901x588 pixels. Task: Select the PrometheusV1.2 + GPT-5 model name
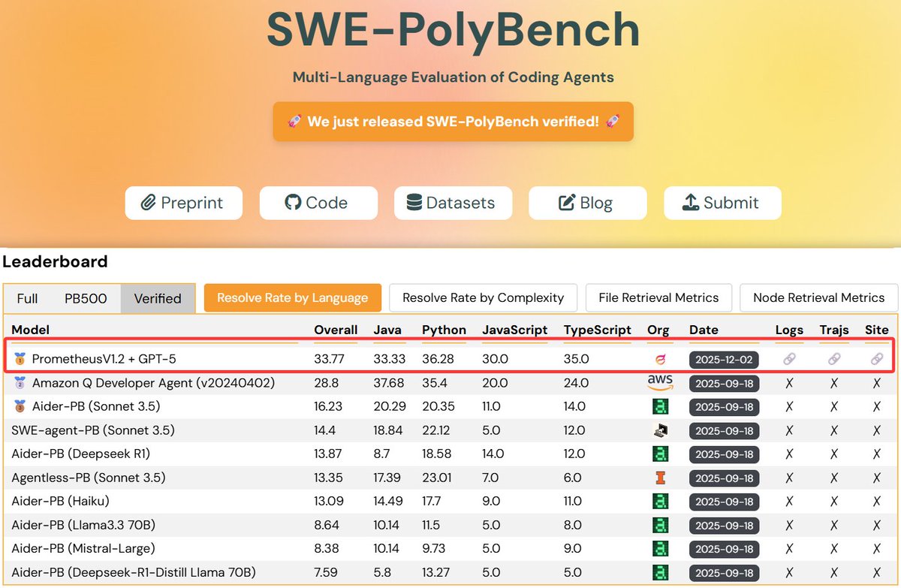pyautogui.click(x=104, y=360)
